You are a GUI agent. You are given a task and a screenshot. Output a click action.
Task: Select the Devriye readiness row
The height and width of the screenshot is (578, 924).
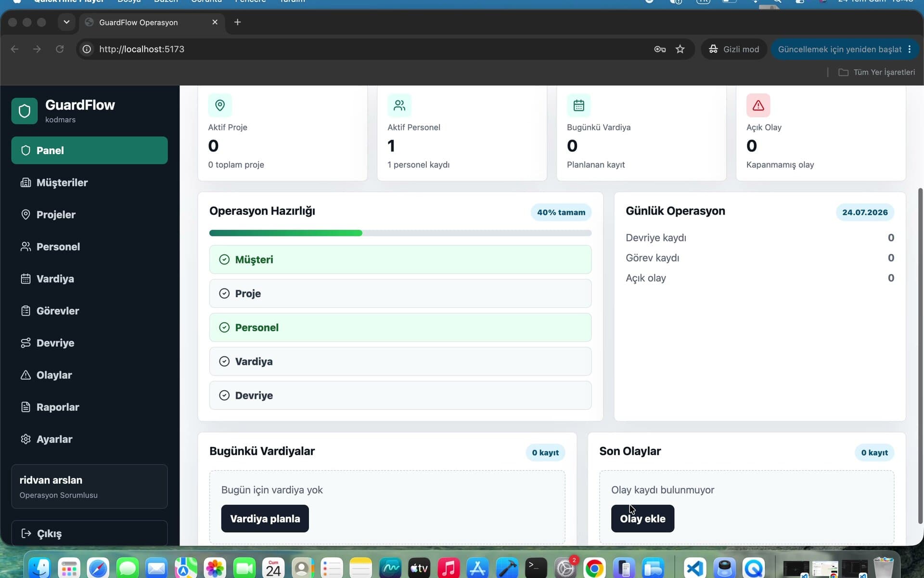point(400,395)
